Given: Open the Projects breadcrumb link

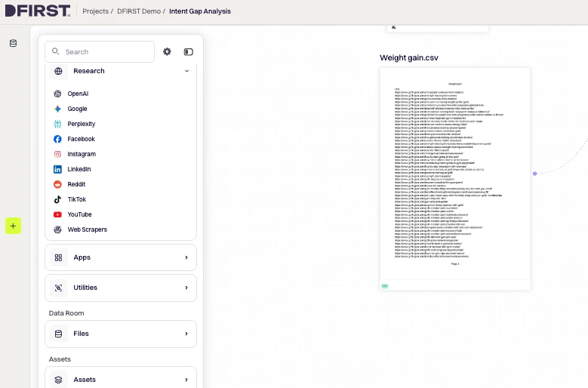Looking at the screenshot, I should (95, 11).
